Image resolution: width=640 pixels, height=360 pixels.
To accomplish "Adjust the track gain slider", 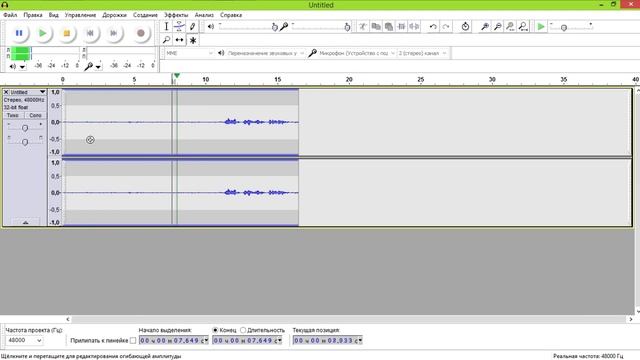I will (24, 128).
